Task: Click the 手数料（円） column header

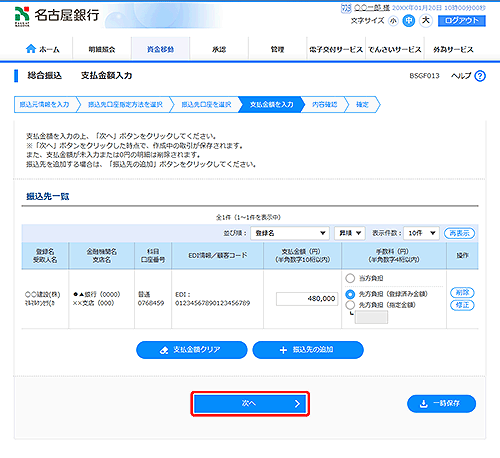Action: (394, 255)
